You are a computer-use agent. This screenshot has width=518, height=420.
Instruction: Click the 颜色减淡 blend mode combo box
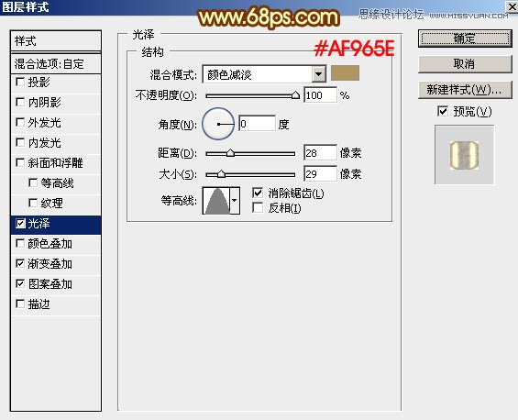[x=264, y=74]
